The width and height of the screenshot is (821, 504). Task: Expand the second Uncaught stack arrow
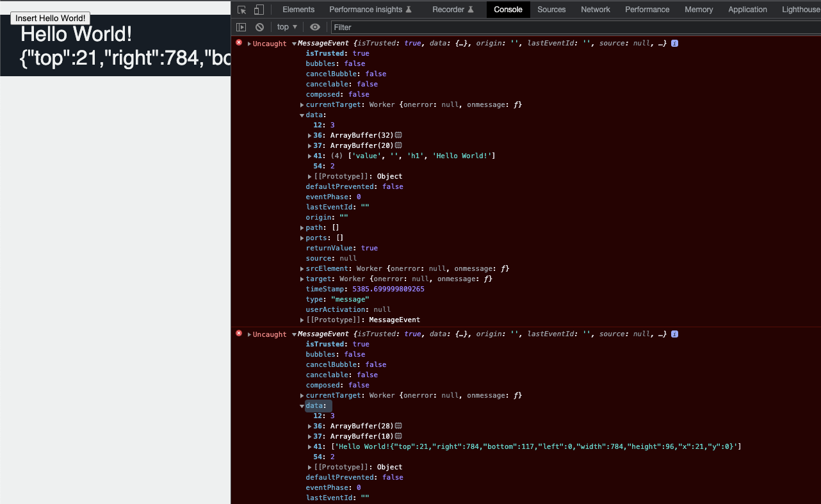[x=249, y=334]
